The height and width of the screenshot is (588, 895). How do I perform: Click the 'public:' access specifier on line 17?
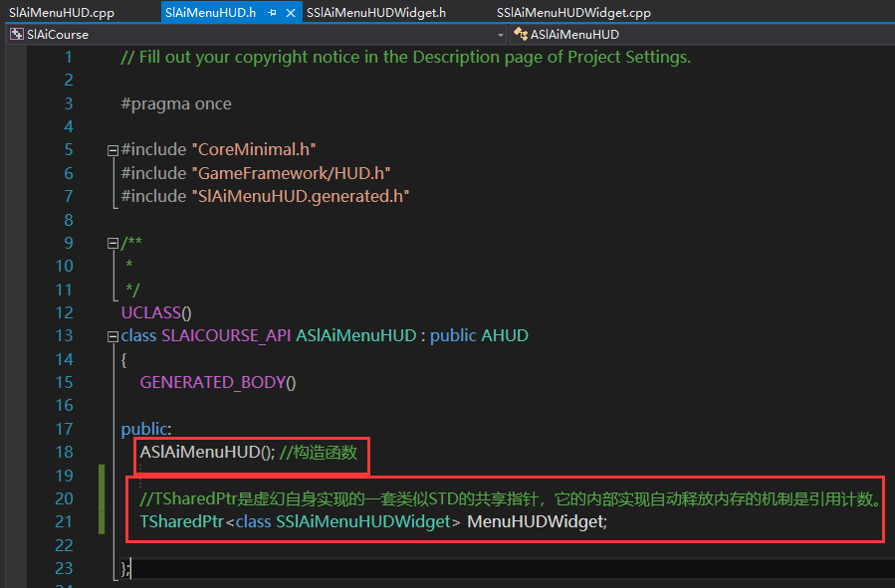tap(146, 429)
